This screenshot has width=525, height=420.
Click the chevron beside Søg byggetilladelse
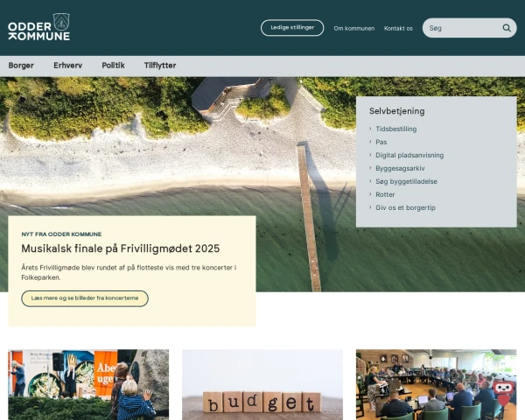click(370, 181)
